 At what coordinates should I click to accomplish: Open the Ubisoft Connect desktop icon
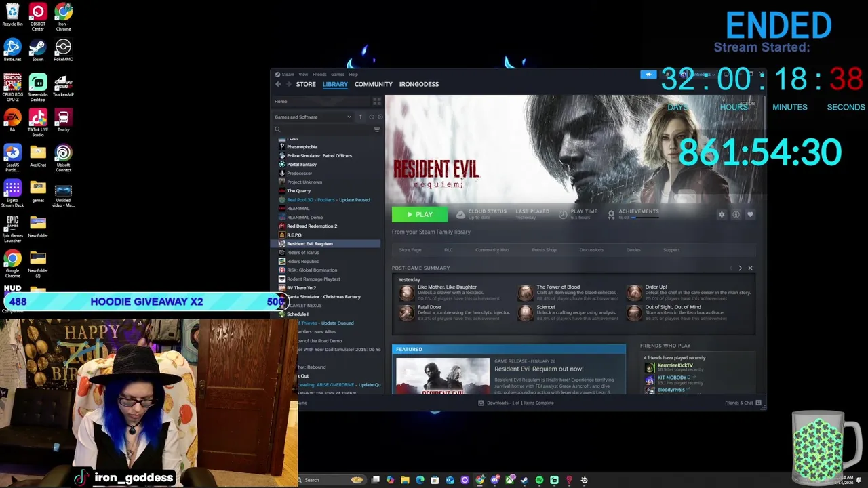point(63,159)
